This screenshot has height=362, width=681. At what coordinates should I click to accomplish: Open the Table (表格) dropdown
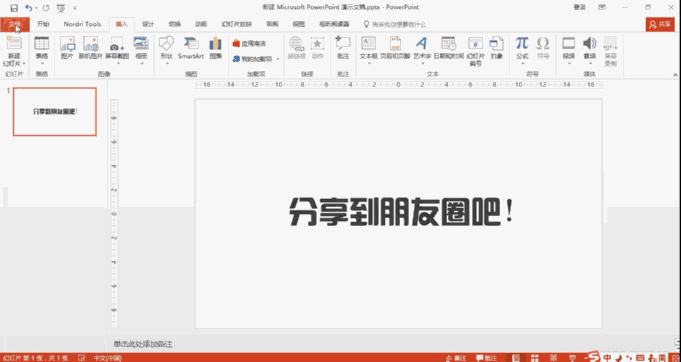click(x=42, y=50)
